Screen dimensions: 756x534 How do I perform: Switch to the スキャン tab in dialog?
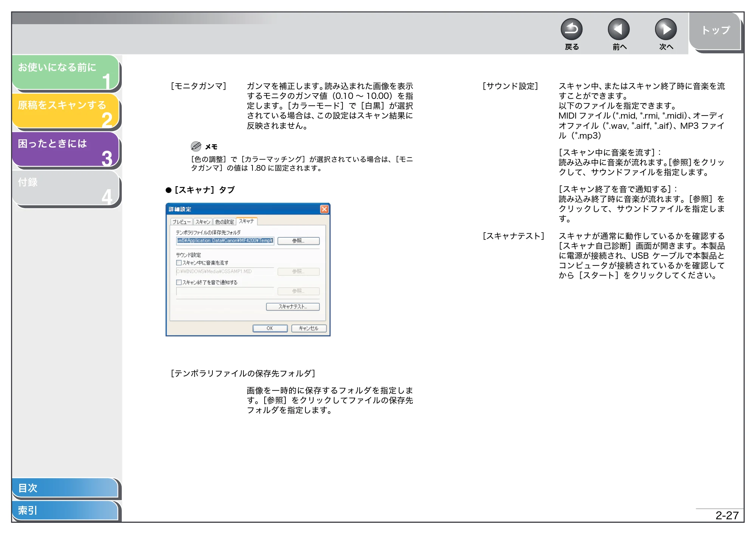pyautogui.click(x=203, y=222)
